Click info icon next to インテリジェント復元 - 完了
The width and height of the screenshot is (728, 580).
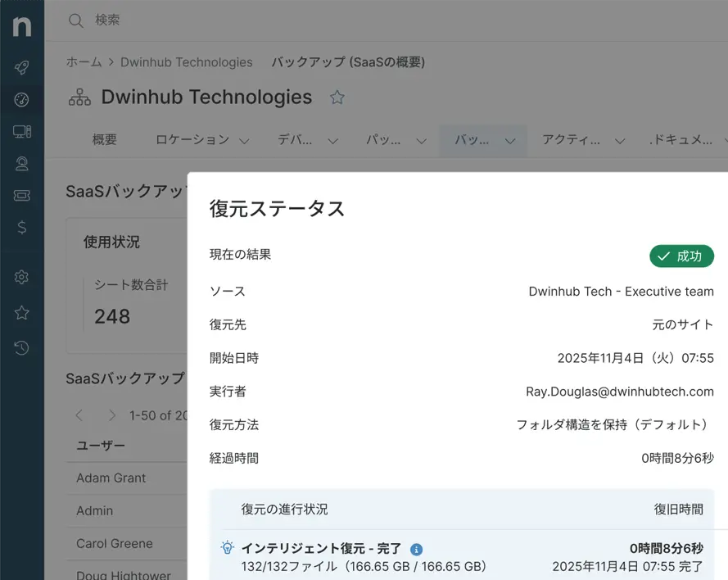417,550
